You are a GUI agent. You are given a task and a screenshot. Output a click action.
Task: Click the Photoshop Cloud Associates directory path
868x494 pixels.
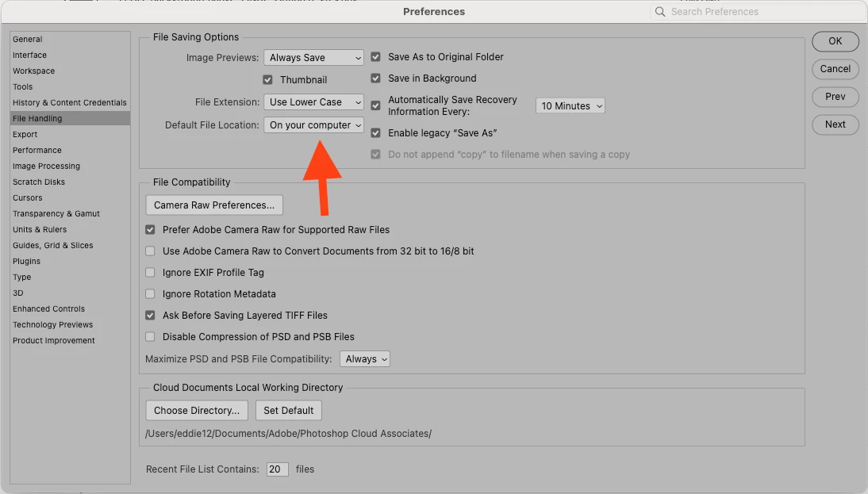tap(289, 434)
